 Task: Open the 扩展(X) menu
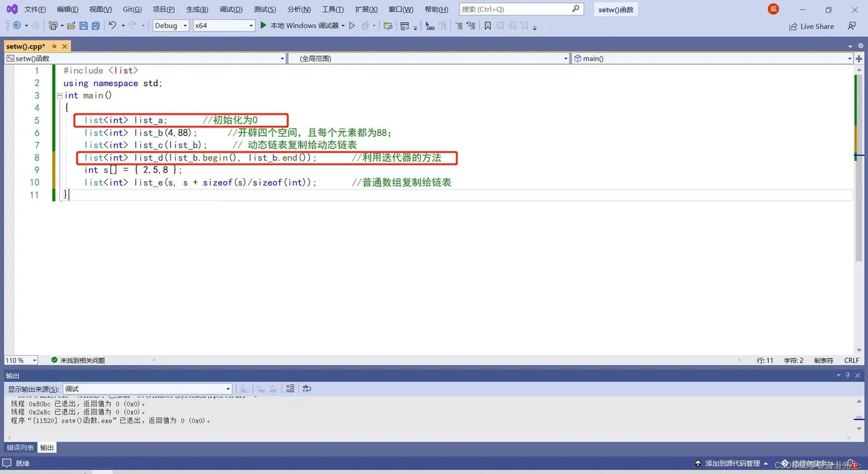tap(366, 9)
